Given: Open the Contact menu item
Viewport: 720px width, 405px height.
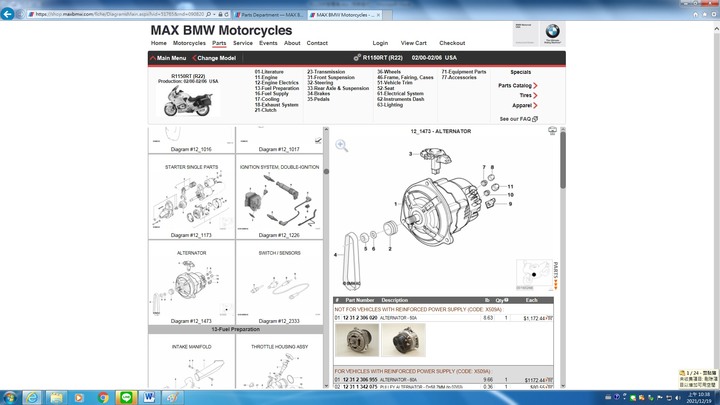Looking at the screenshot, I should point(317,43).
